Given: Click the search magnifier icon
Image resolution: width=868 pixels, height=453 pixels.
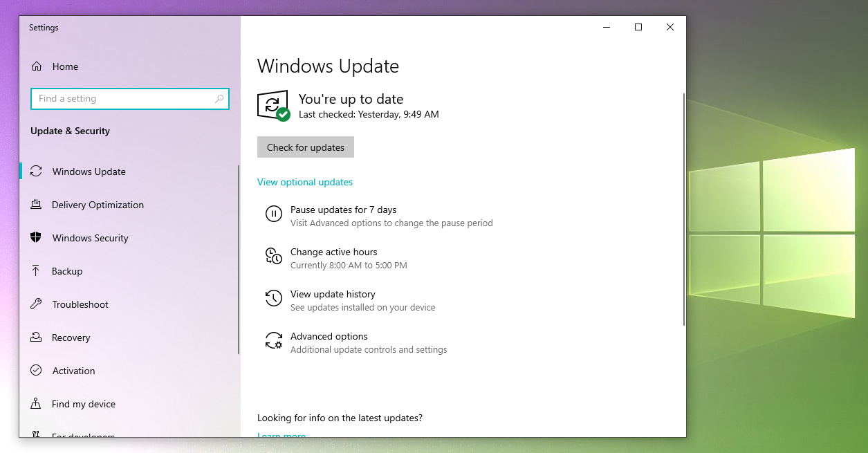Looking at the screenshot, I should click(219, 99).
